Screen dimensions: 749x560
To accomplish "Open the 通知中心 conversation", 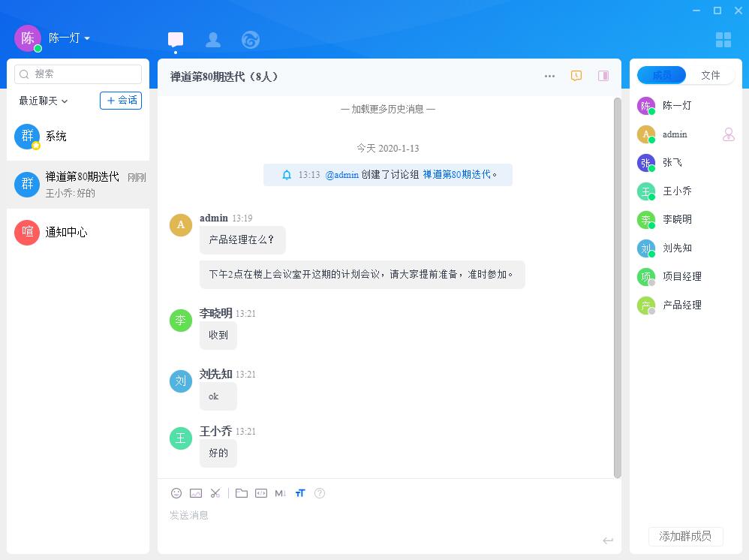I will coord(78,232).
